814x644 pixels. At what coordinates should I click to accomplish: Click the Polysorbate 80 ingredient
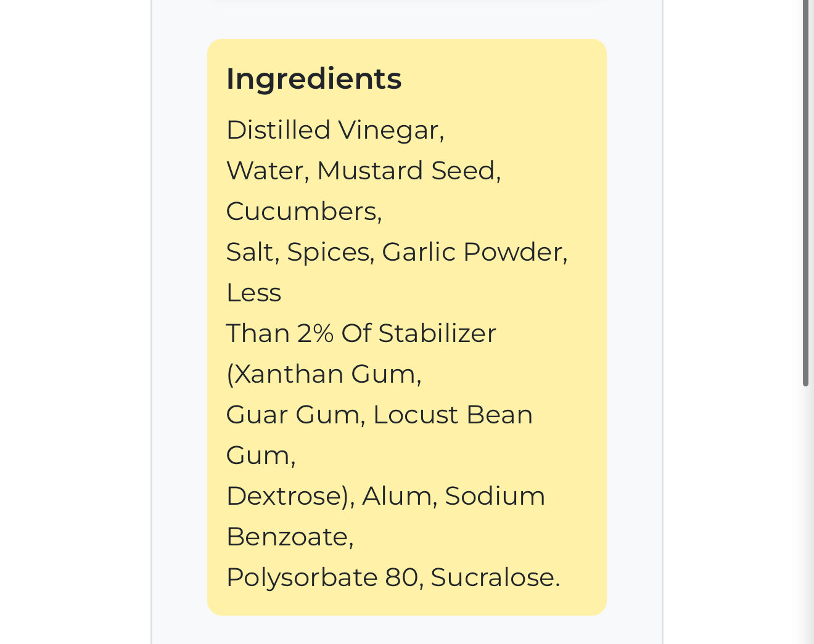[322, 577]
